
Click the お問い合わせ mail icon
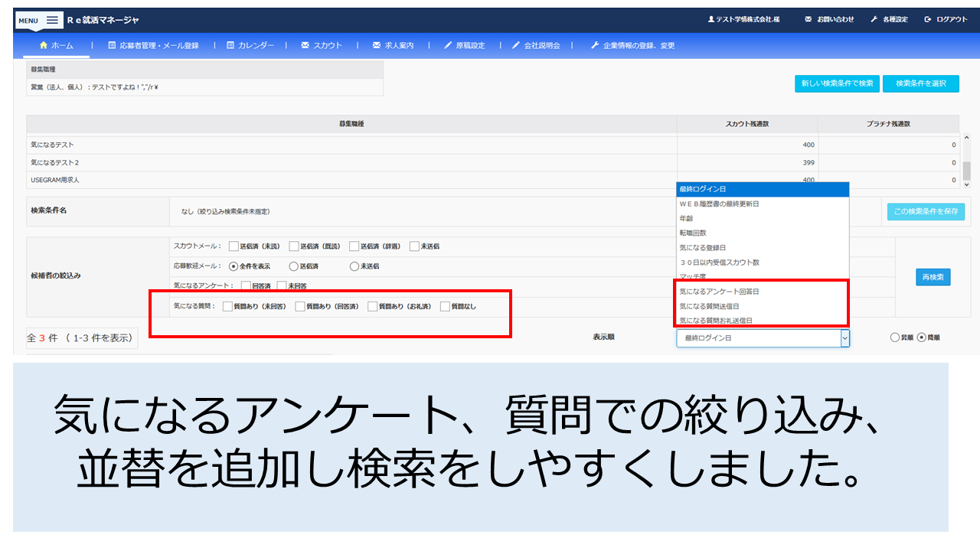808,19
